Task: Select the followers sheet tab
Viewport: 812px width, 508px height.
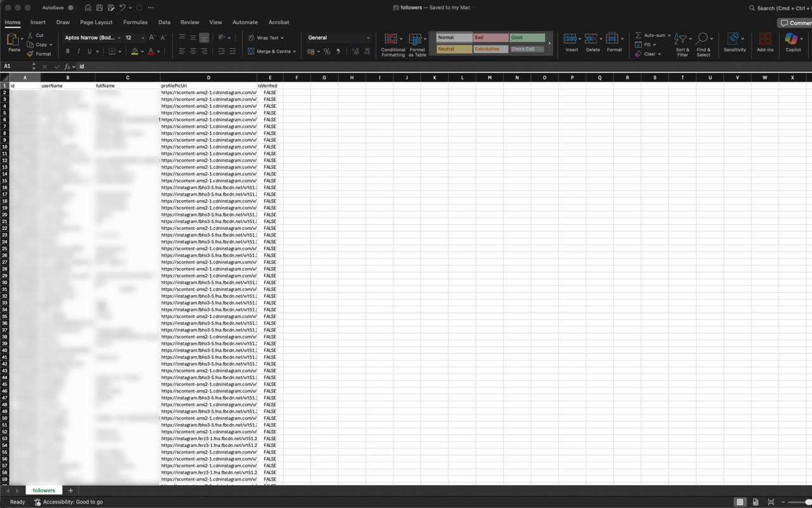Action: pos(44,490)
